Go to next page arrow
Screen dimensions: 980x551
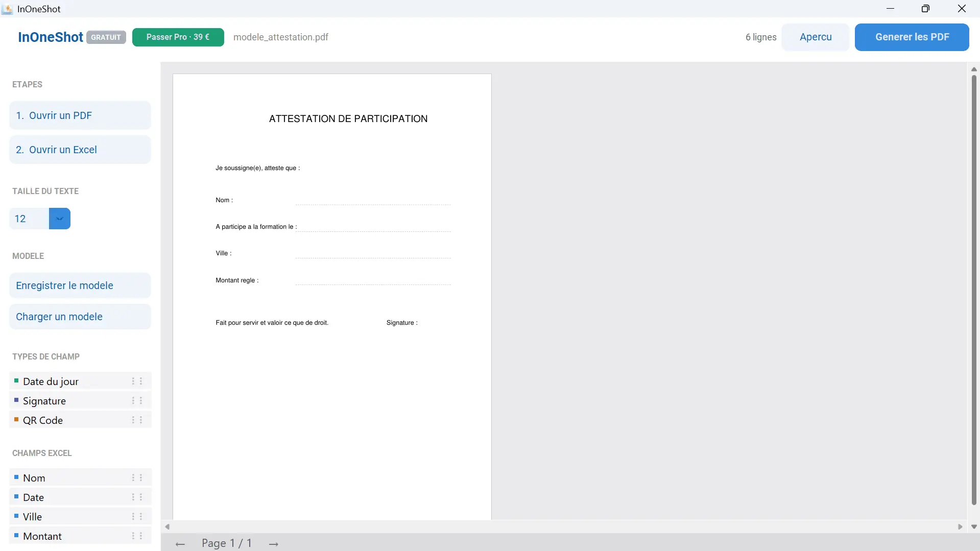click(x=274, y=544)
